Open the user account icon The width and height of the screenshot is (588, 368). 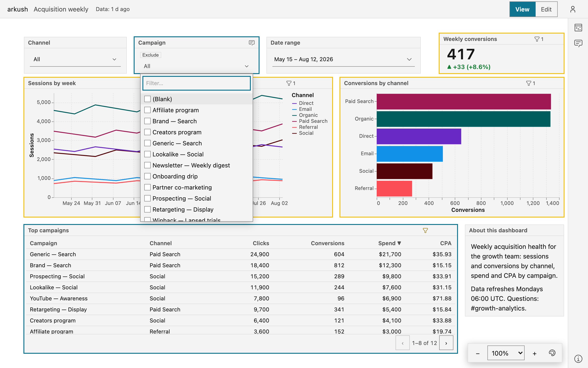click(573, 9)
